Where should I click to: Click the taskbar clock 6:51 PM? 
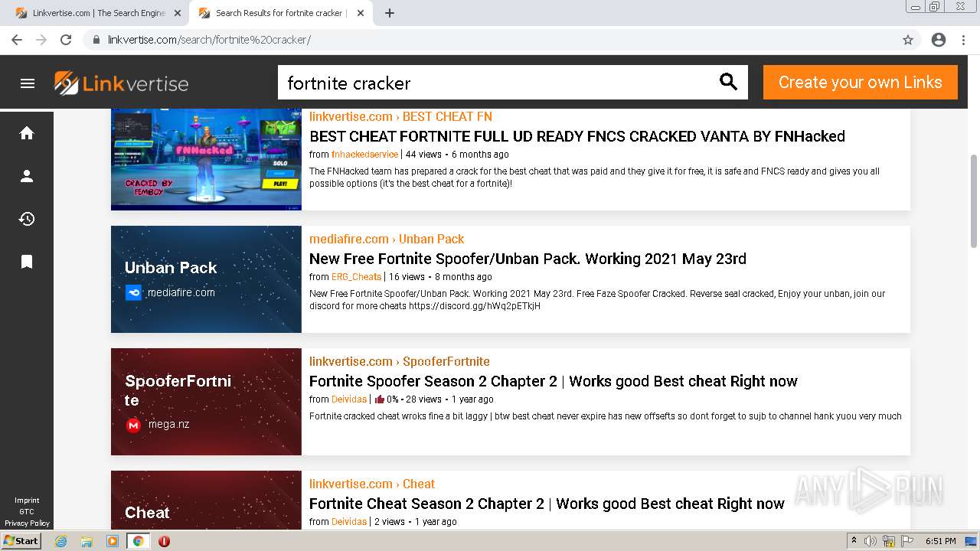[x=940, y=541]
